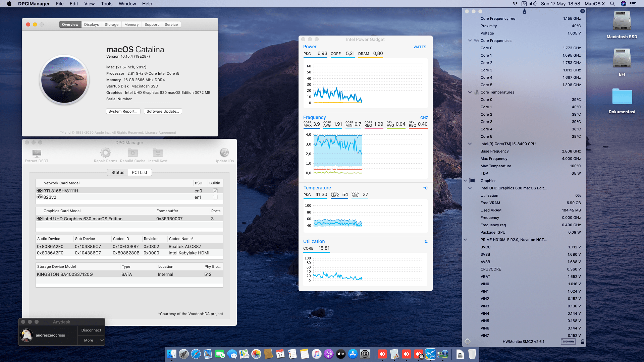Viewport: 644px width, 362px height.
Task: Collapse the Core Frequencies section
Action: click(470, 41)
